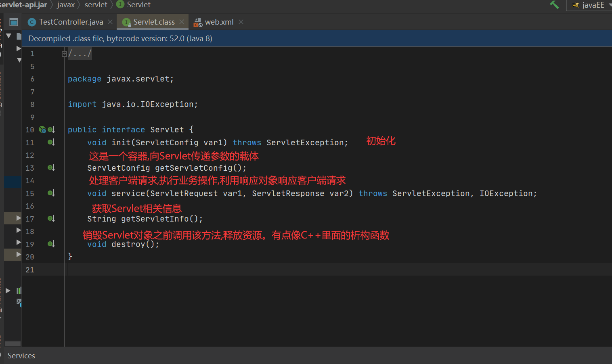
Task: Click the 'String' return type on line 17
Action: click(x=102, y=219)
